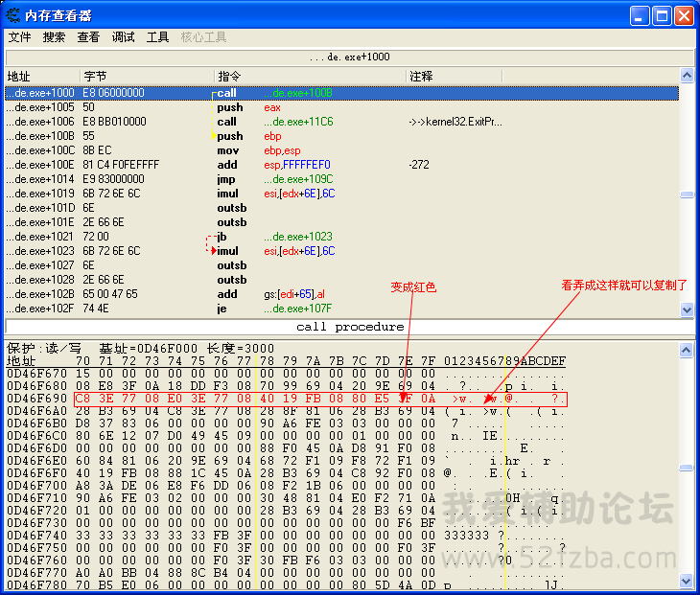This screenshot has height=595, width=700.
Task: Select the highlighted call row at de.exe+1000
Action: point(288,93)
